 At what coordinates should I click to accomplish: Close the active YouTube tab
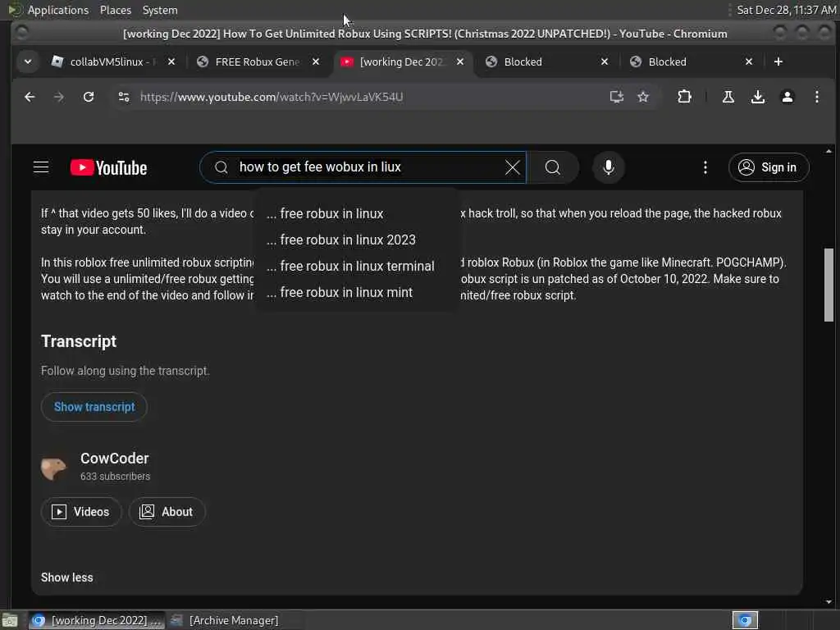click(x=460, y=62)
